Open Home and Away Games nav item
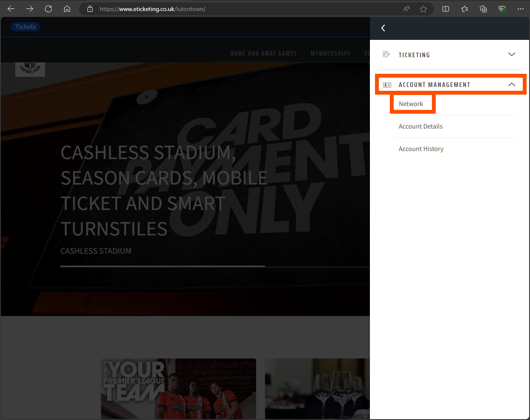 click(x=263, y=53)
